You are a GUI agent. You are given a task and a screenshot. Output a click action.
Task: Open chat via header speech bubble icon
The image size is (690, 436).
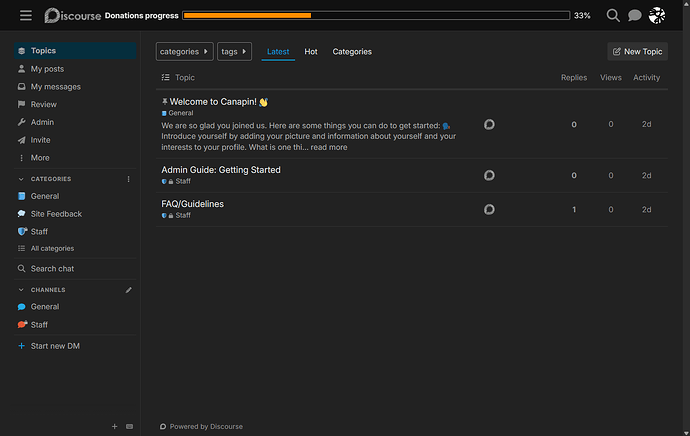[635, 15]
